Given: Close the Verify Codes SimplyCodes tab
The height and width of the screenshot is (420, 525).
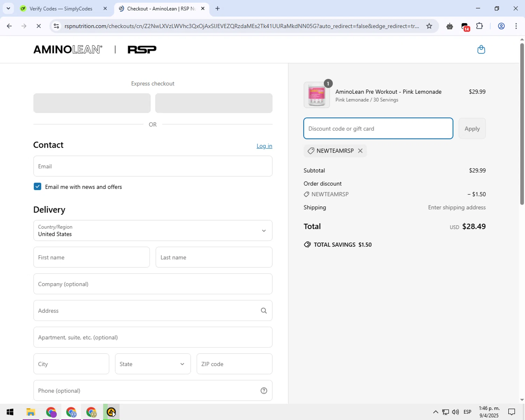Looking at the screenshot, I should [x=105, y=8].
